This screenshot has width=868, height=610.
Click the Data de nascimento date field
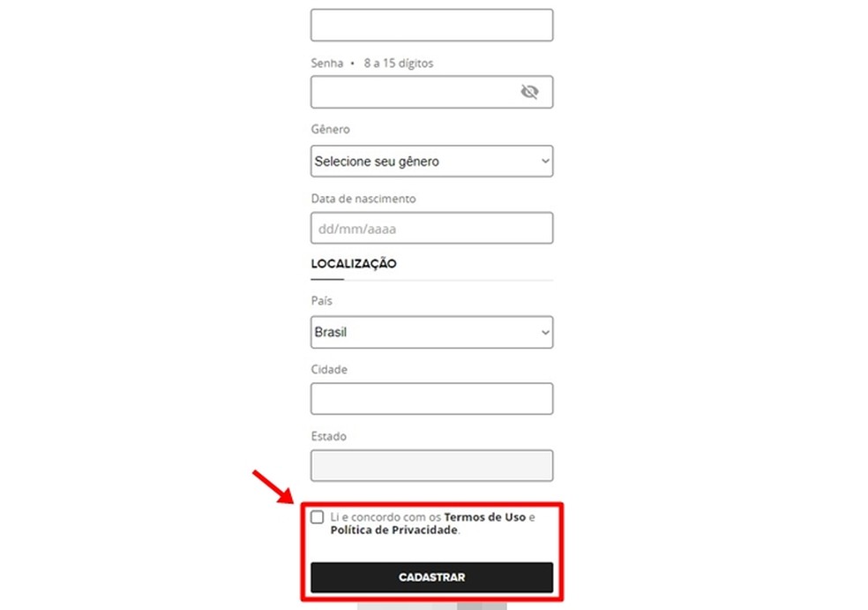pos(431,229)
